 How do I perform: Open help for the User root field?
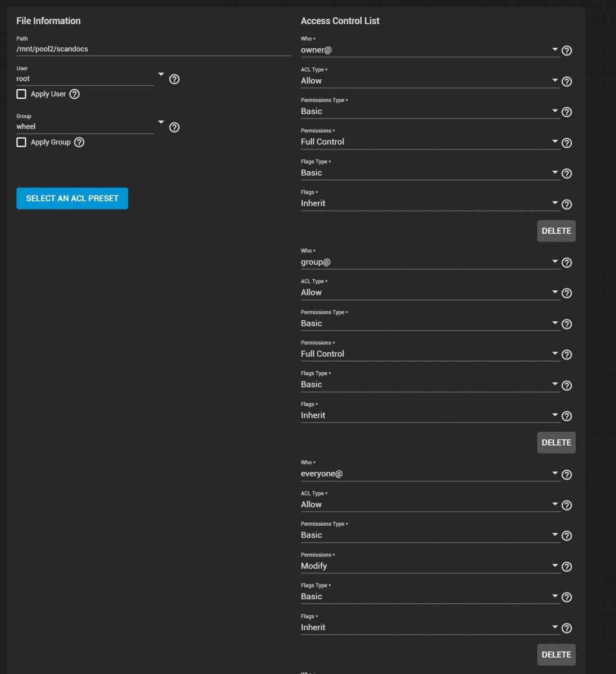coord(175,79)
